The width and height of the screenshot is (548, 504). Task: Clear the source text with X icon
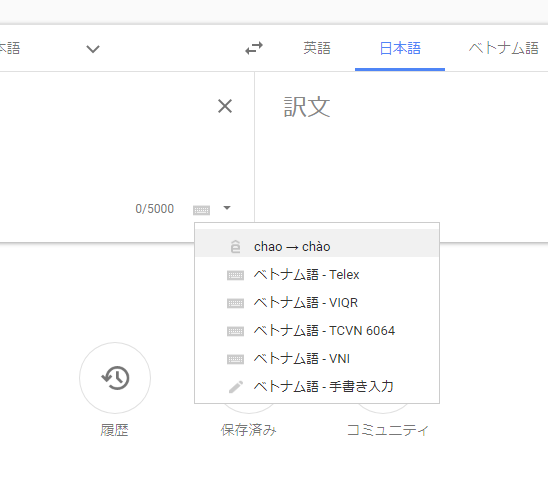point(225,106)
